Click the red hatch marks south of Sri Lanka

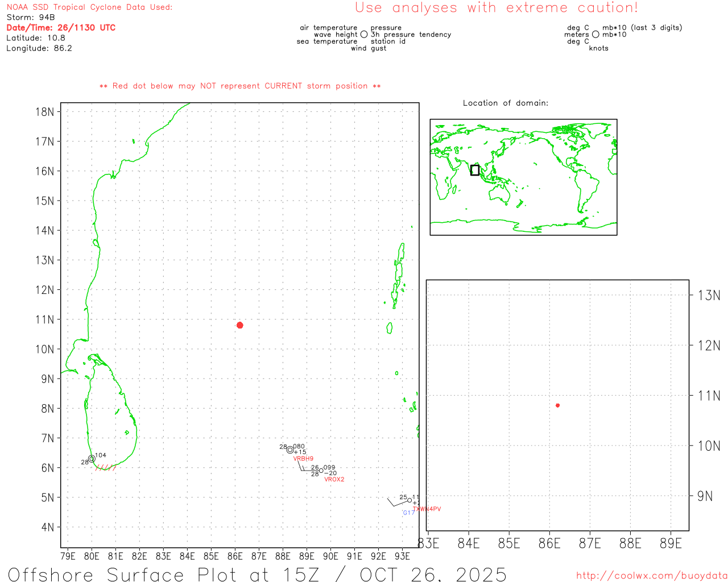coord(106,468)
